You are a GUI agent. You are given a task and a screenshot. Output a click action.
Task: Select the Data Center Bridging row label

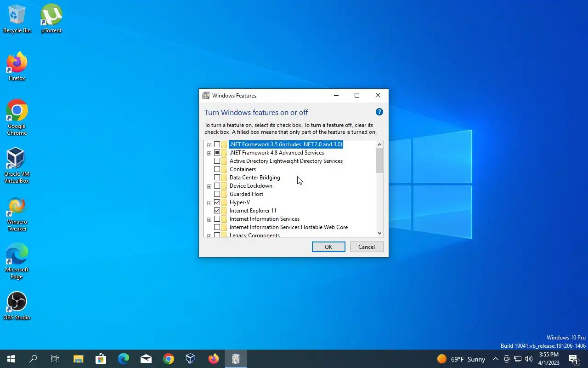coord(254,178)
